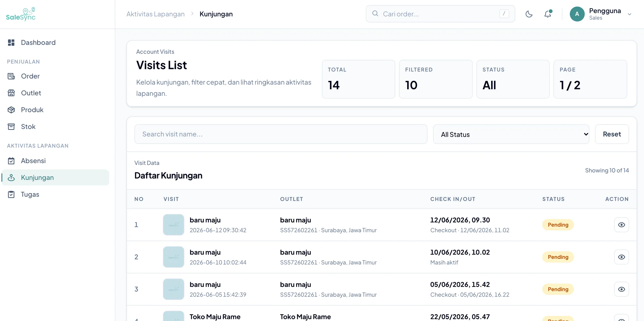Click user avatar A
The image size is (644, 321).
click(x=577, y=14)
